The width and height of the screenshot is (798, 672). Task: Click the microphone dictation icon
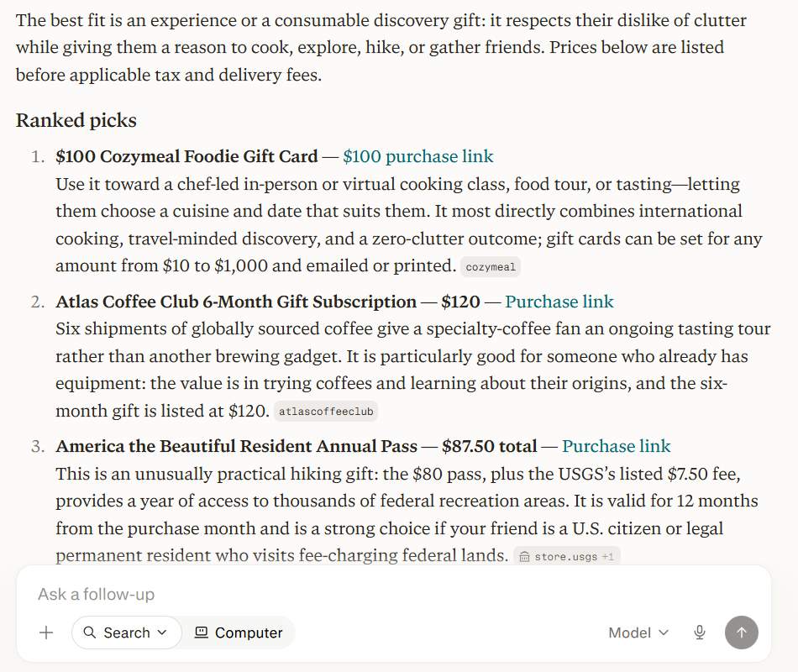point(700,633)
